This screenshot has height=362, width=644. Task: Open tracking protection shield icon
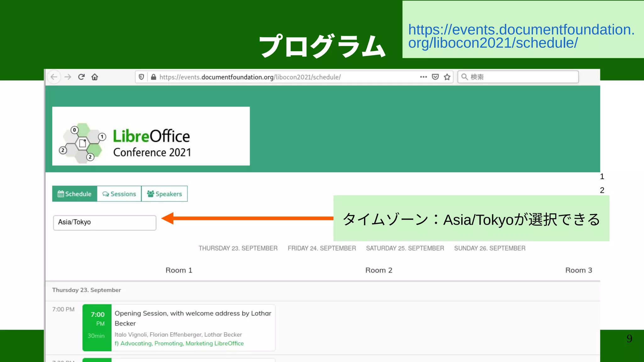142,77
